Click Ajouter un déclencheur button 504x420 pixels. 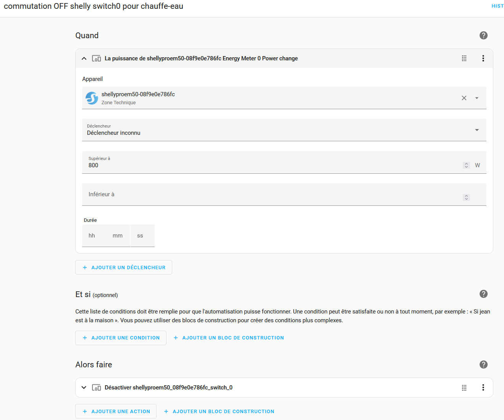click(x=124, y=268)
